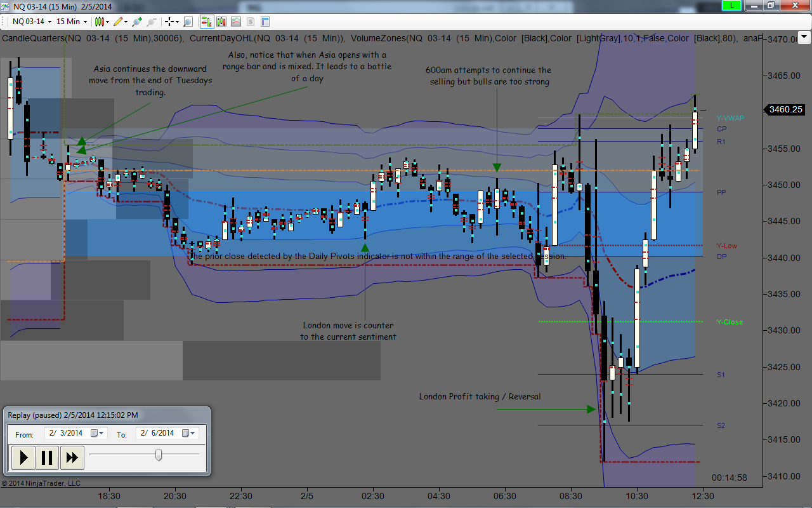Click the Replay fast-forward button

(72, 457)
